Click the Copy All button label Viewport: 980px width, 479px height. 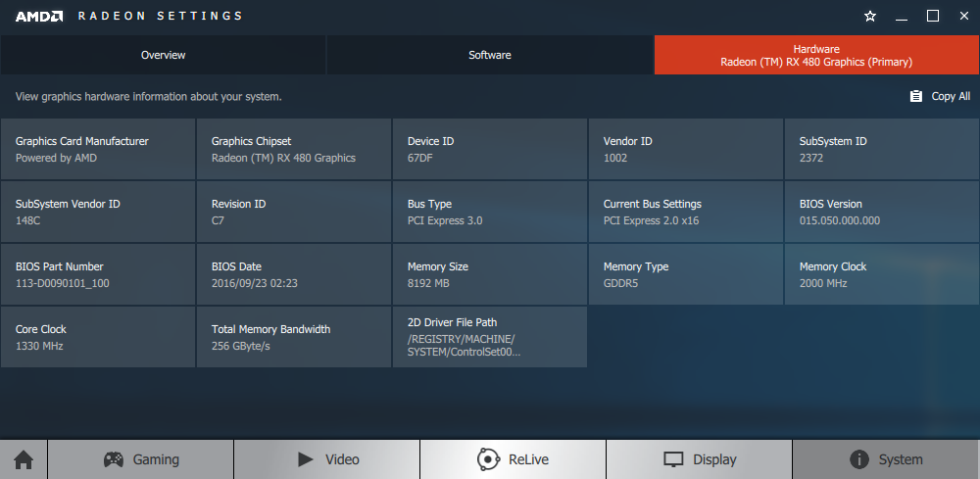point(951,96)
